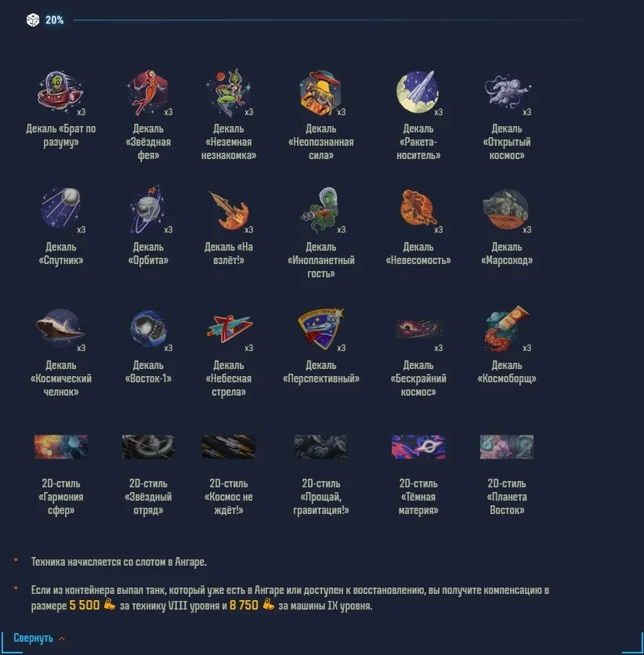Click the 20% drop chance label
Image resolution: width=644 pixels, height=655 pixels.
pyautogui.click(x=54, y=20)
